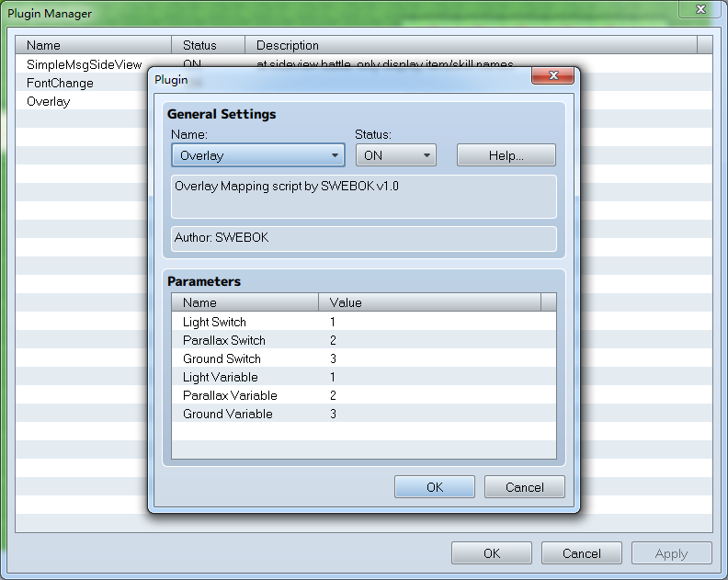728x580 pixels.
Task: Select the Parallax Switch parameter row
Action: (363, 340)
